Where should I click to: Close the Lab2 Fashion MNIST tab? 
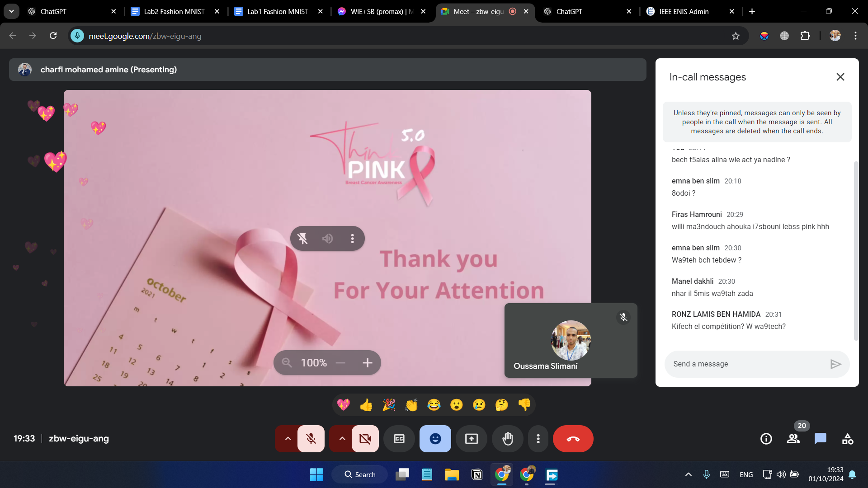pyautogui.click(x=217, y=11)
